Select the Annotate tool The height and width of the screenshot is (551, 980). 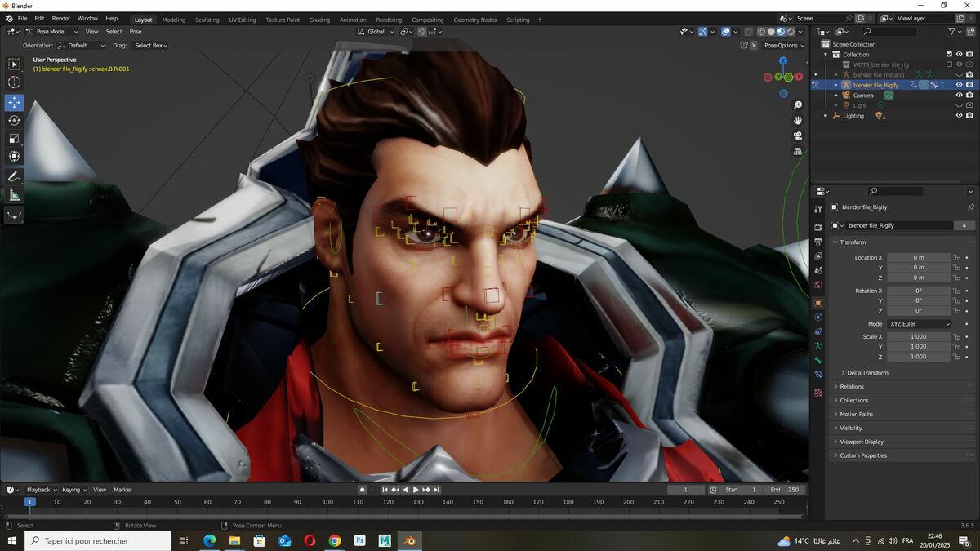click(x=15, y=177)
